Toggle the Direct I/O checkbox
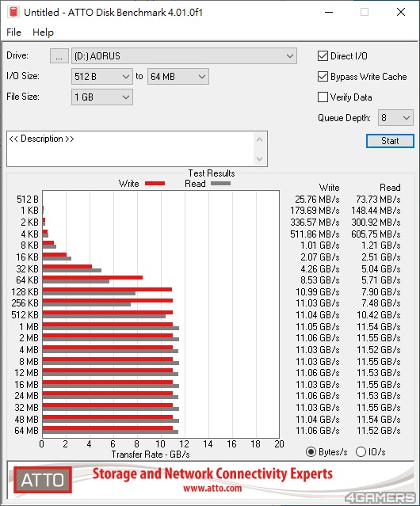 click(323, 56)
